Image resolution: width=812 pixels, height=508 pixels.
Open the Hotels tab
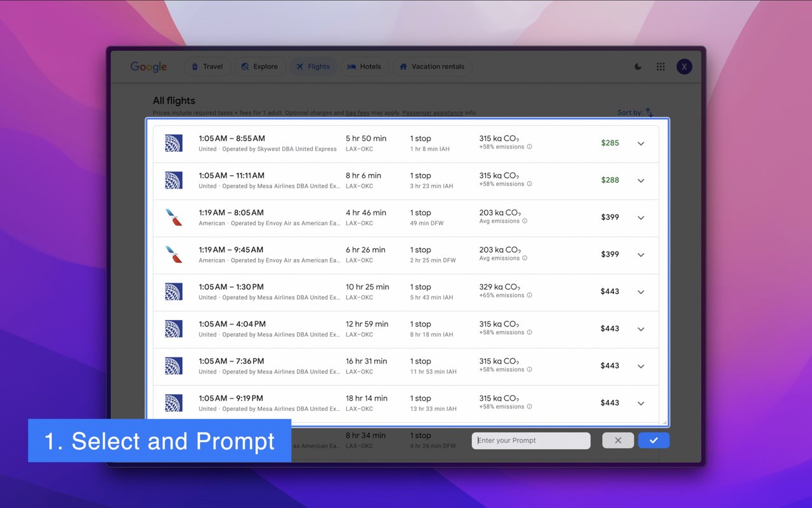click(365, 67)
